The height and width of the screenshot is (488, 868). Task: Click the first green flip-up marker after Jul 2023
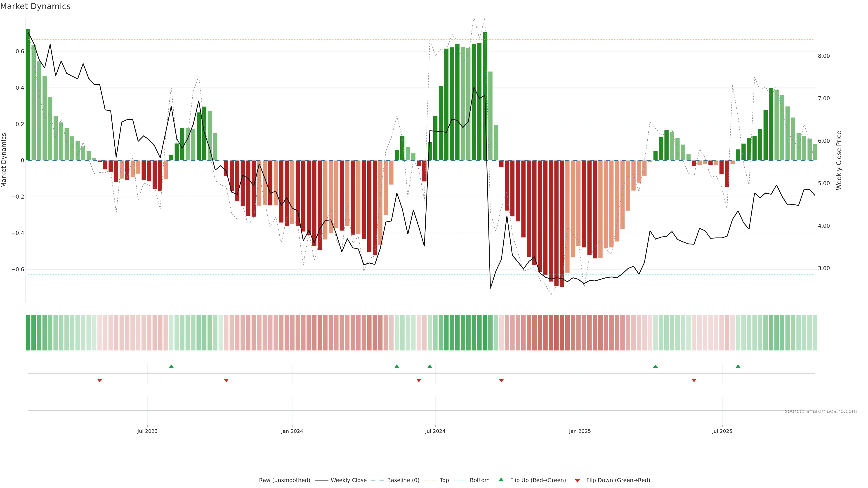pyautogui.click(x=171, y=366)
